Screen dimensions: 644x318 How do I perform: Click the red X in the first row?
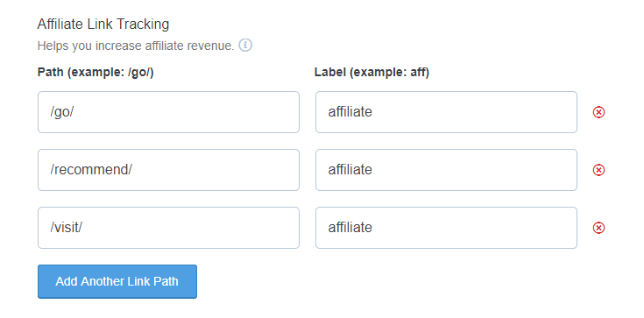(598, 112)
